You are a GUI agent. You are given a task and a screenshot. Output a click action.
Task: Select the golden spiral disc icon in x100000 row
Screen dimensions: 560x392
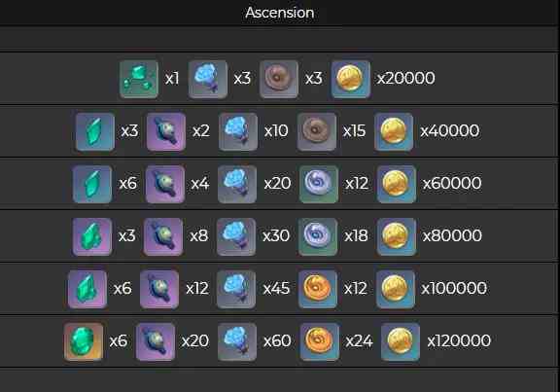pyautogui.click(x=318, y=289)
